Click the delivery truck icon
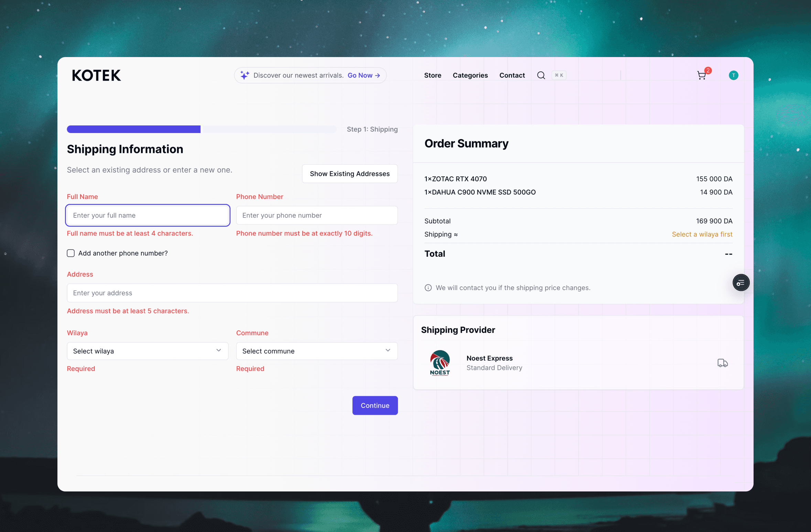 tap(723, 363)
